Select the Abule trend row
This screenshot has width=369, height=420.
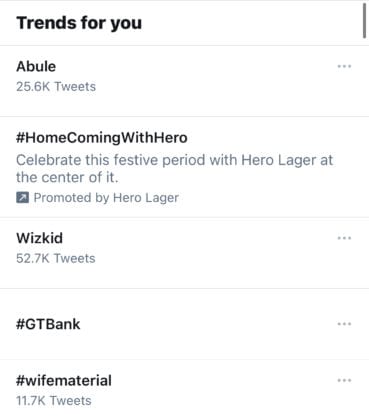coord(184,81)
